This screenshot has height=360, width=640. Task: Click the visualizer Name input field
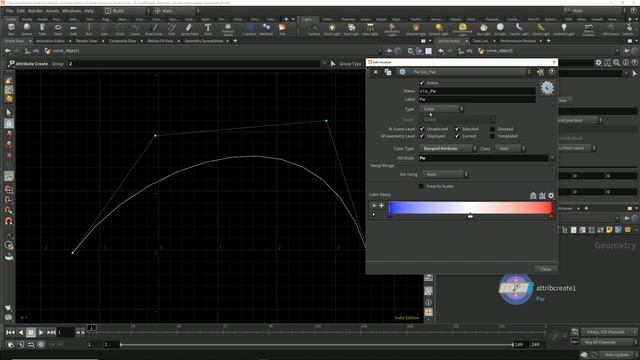[x=477, y=91]
